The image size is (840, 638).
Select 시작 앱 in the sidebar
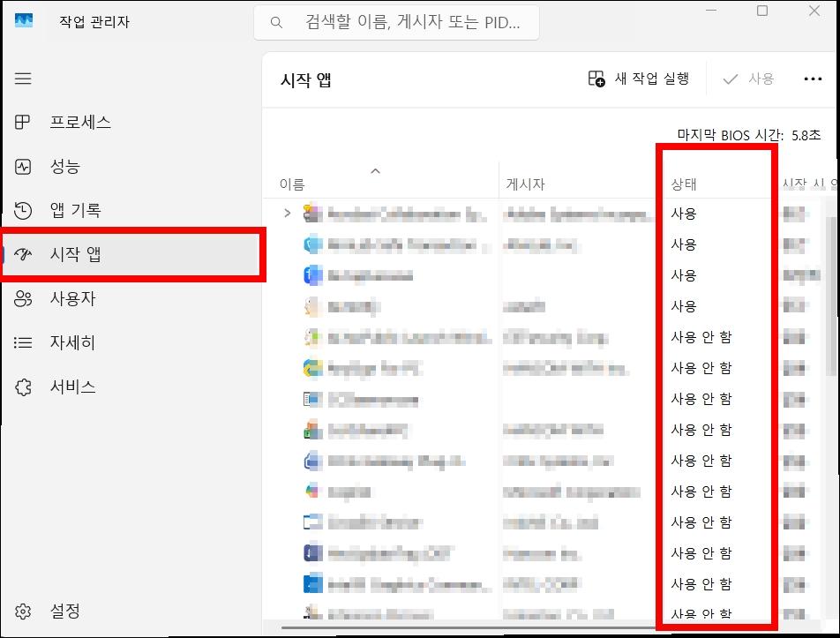[x=131, y=254]
